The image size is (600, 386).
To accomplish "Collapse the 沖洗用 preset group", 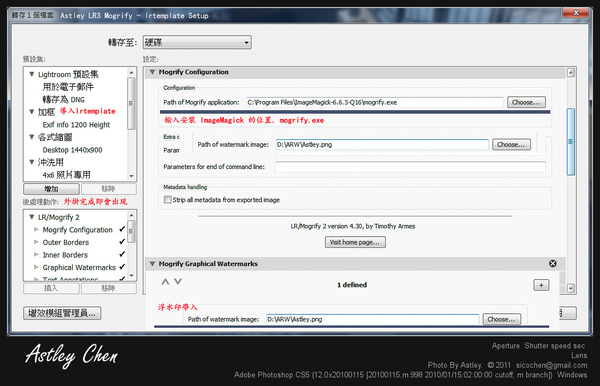I will click(32, 162).
